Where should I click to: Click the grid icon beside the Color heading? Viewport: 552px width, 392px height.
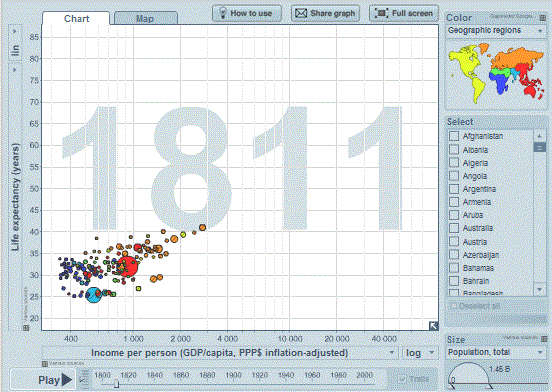tap(543, 18)
